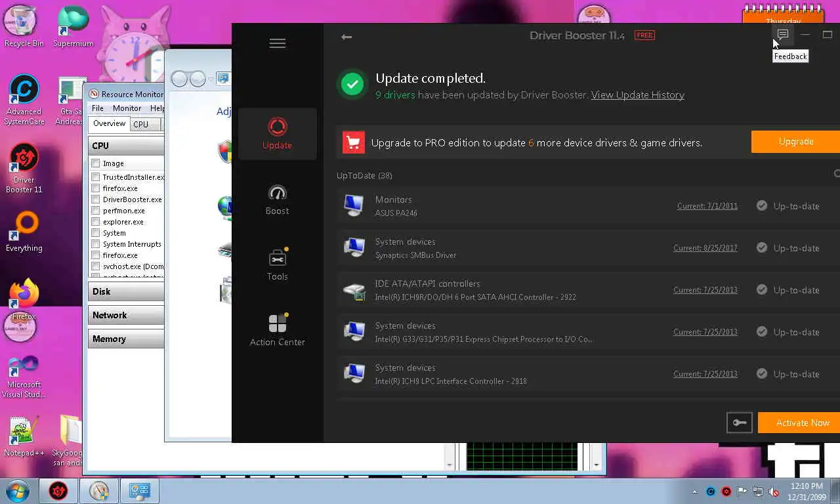Click the Control Panel taskbar button
Viewport: 840px width, 504px height.
(x=140, y=491)
